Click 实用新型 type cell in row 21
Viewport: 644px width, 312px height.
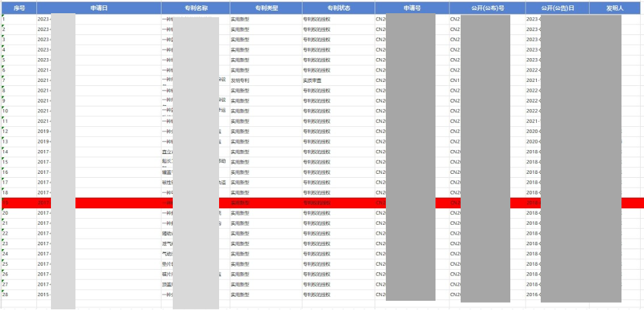pos(266,223)
